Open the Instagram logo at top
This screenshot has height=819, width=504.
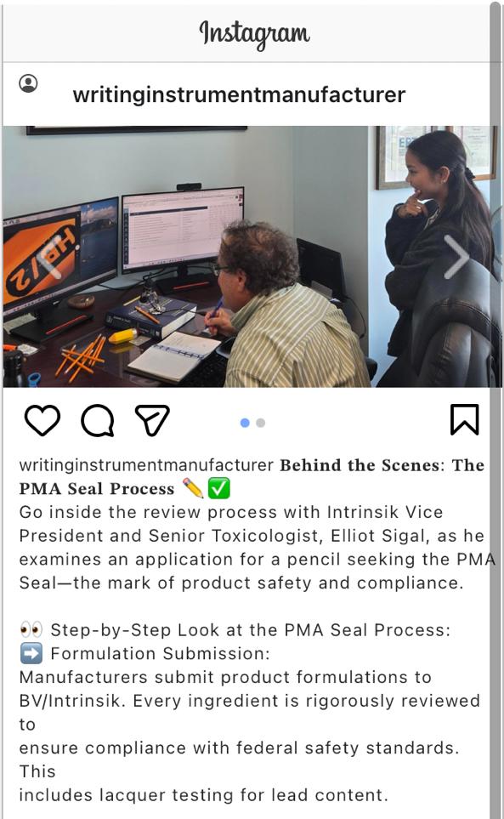pyautogui.click(x=254, y=34)
